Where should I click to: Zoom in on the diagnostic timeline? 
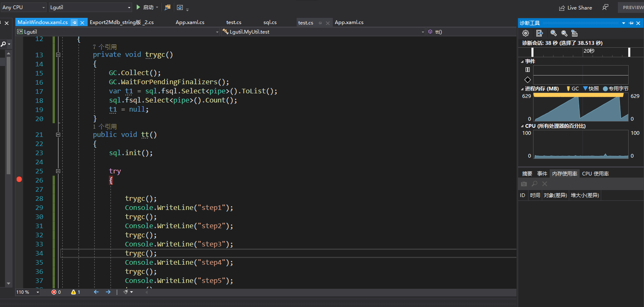553,33
